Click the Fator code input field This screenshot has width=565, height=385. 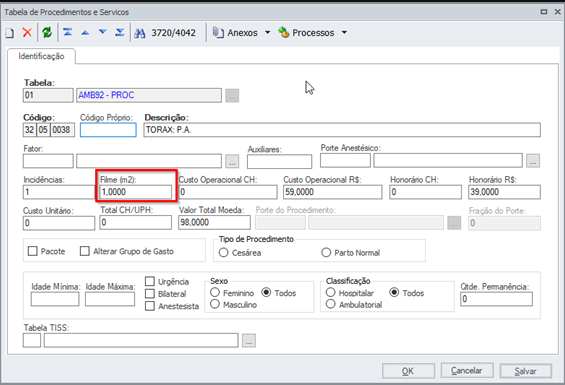48,161
